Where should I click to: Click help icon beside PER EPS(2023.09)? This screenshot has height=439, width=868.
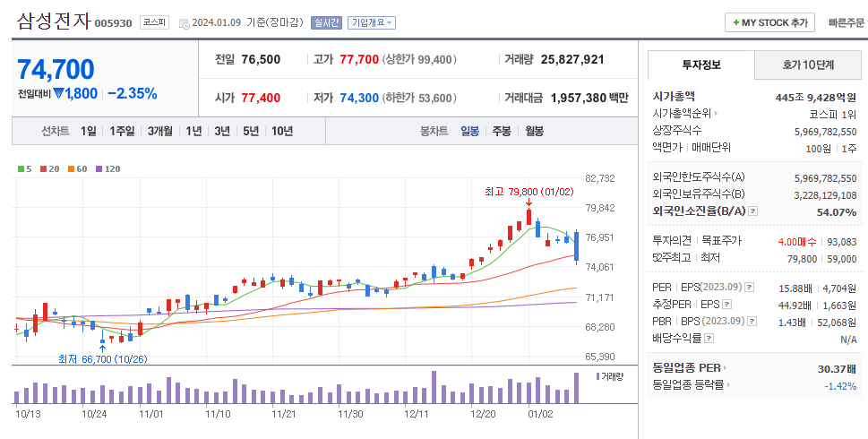(749, 288)
